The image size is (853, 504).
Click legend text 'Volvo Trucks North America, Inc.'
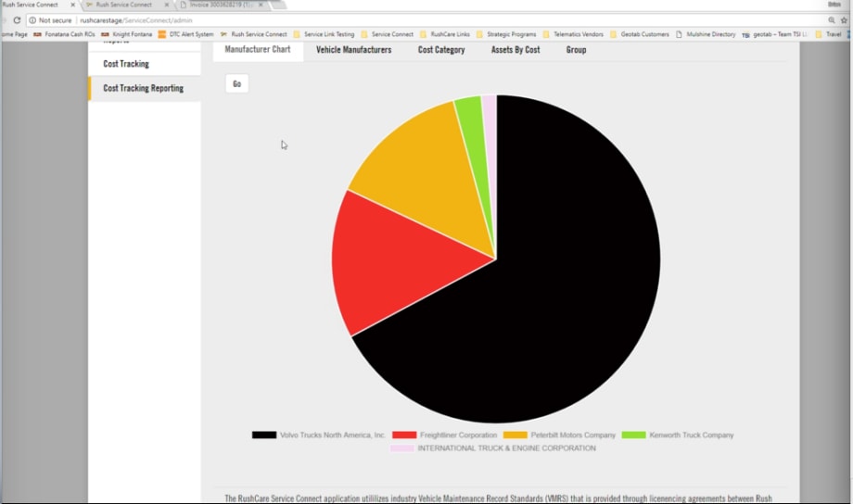[332, 435]
